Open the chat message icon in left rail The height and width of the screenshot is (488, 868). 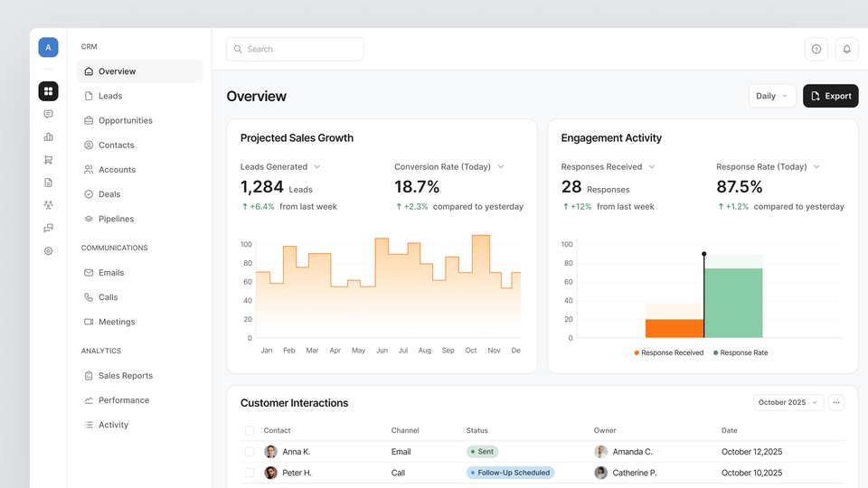[x=48, y=114]
